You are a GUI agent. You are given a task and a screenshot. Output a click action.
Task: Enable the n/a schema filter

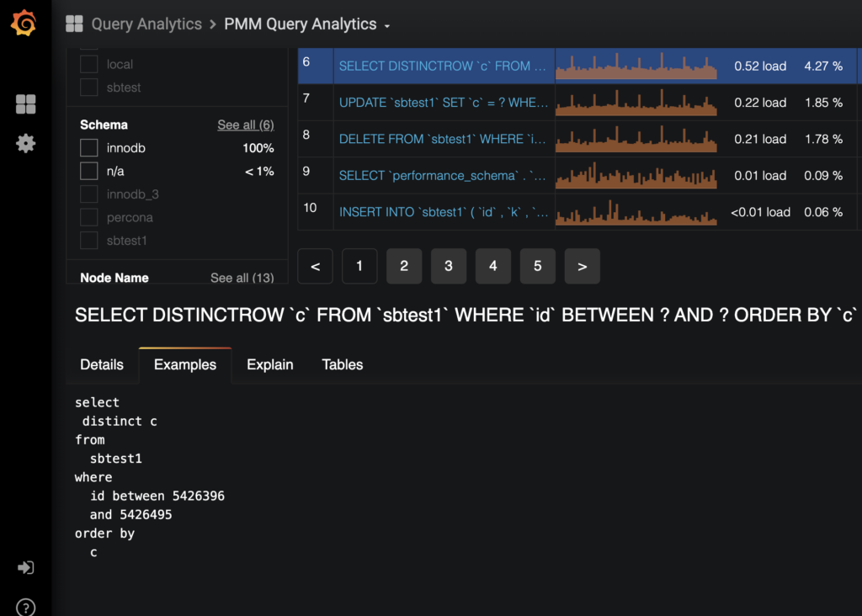pos(88,171)
